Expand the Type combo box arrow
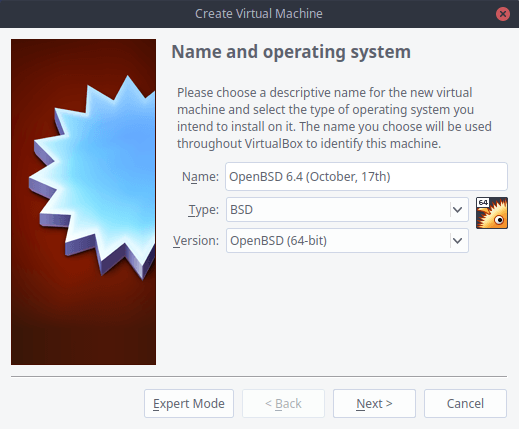Screen dimensions: 519x429 (458, 210)
